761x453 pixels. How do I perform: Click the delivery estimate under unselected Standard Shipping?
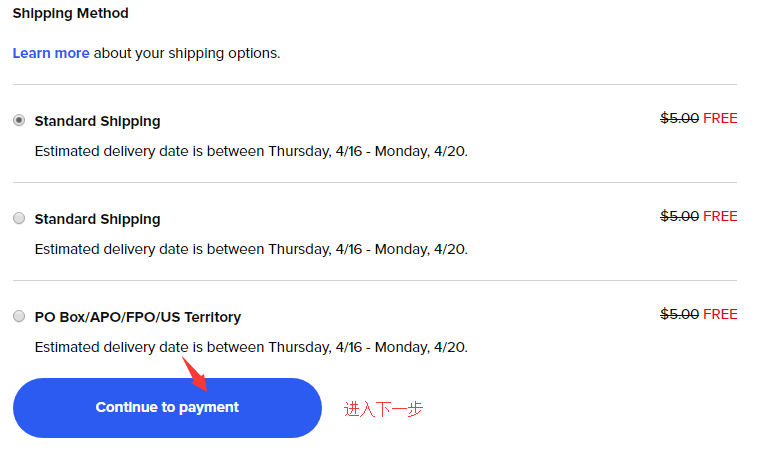pos(251,250)
